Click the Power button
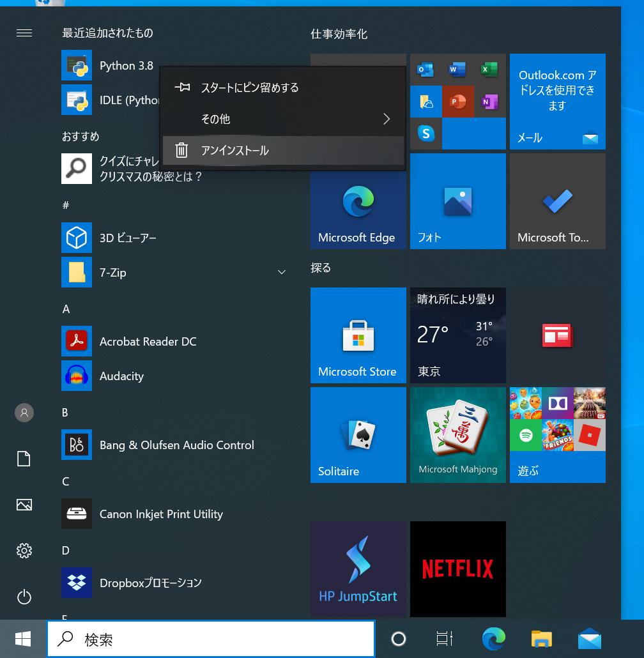The height and width of the screenshot is (658, 644). 24,597
